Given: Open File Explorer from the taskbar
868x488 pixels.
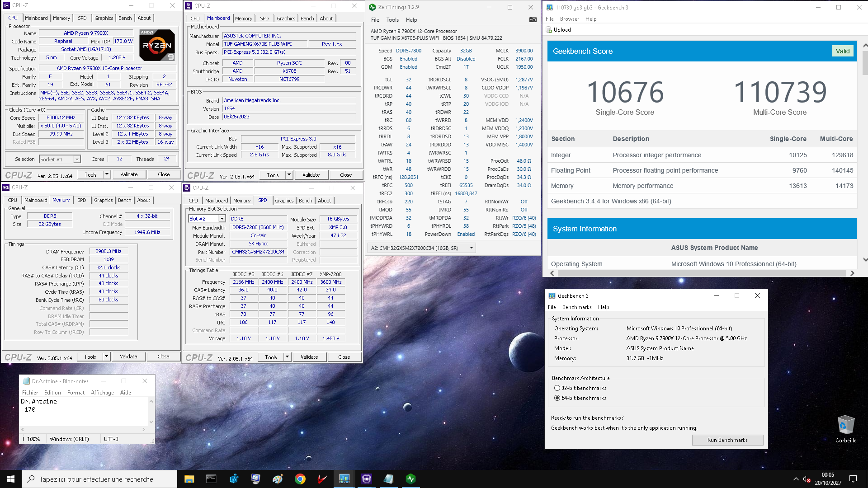Looking at the screenshot, I should tap(189, 479).
